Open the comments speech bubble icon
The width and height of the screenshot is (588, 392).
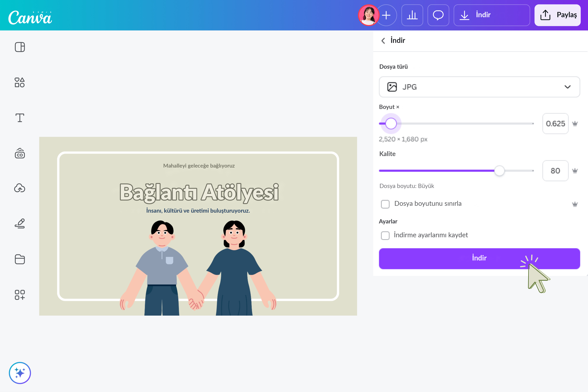[x=438, y=15]
